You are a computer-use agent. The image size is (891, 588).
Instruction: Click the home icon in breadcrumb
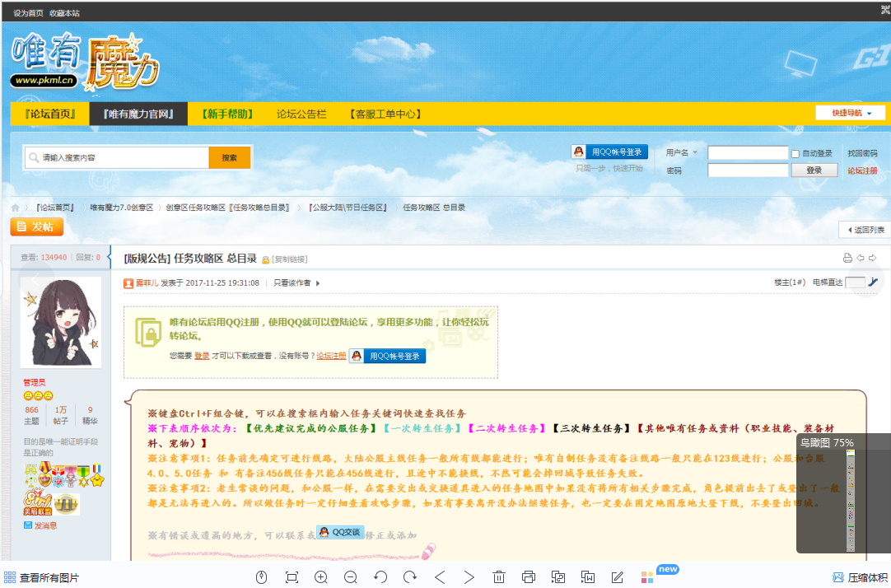[16, 208]
